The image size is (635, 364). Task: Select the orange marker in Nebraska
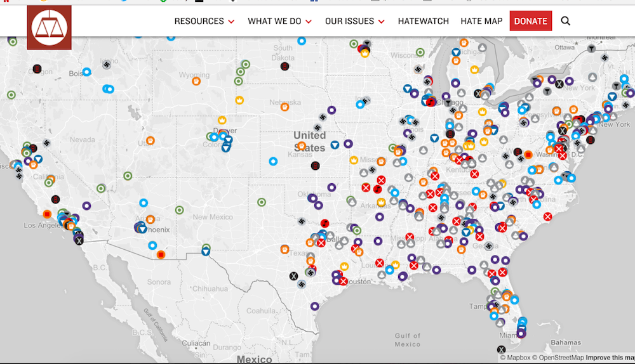285,106
